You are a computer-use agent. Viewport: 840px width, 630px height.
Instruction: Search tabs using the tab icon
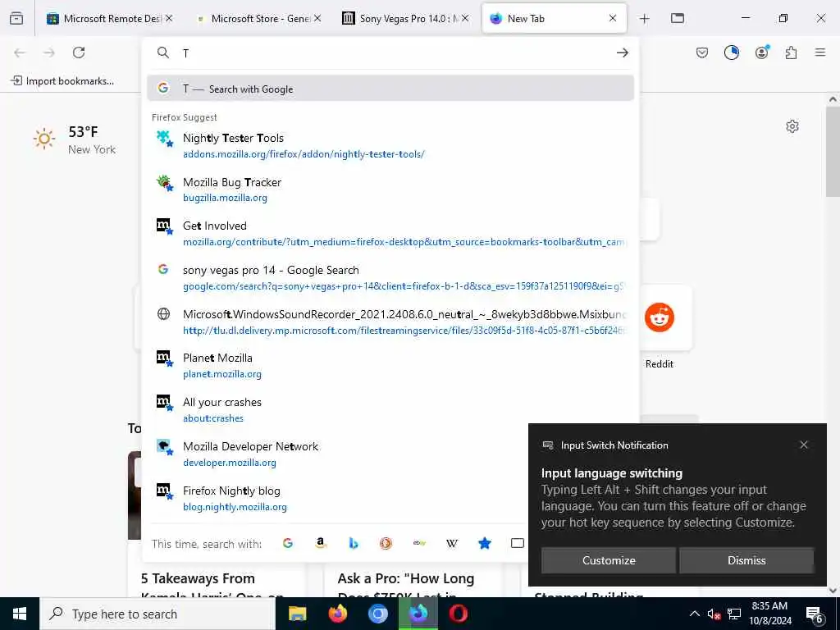click(517, 543)
